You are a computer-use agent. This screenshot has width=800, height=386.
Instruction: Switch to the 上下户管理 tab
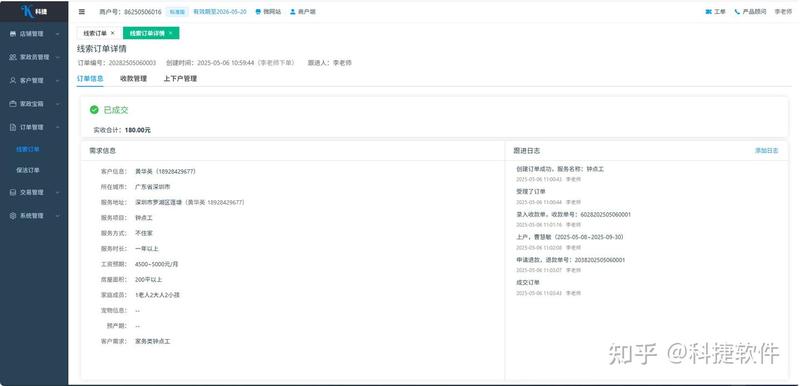coord(180,79)
